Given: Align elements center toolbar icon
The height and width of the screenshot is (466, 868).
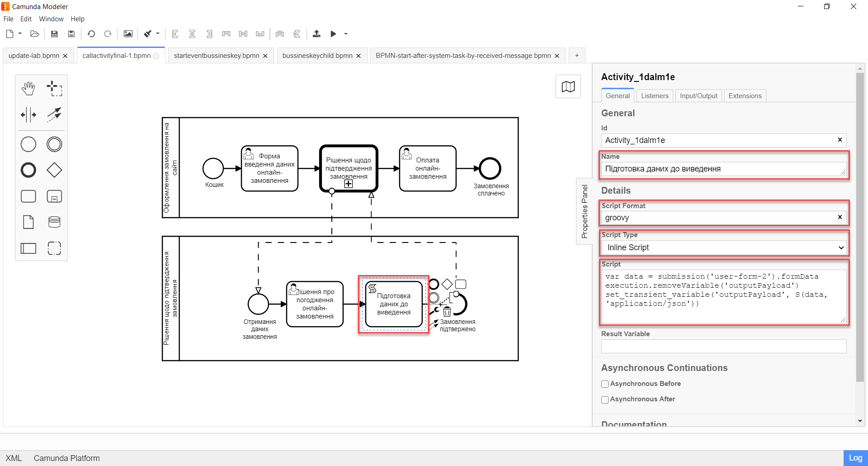Looking at the screenshot, I should click(x=192, y=34).
